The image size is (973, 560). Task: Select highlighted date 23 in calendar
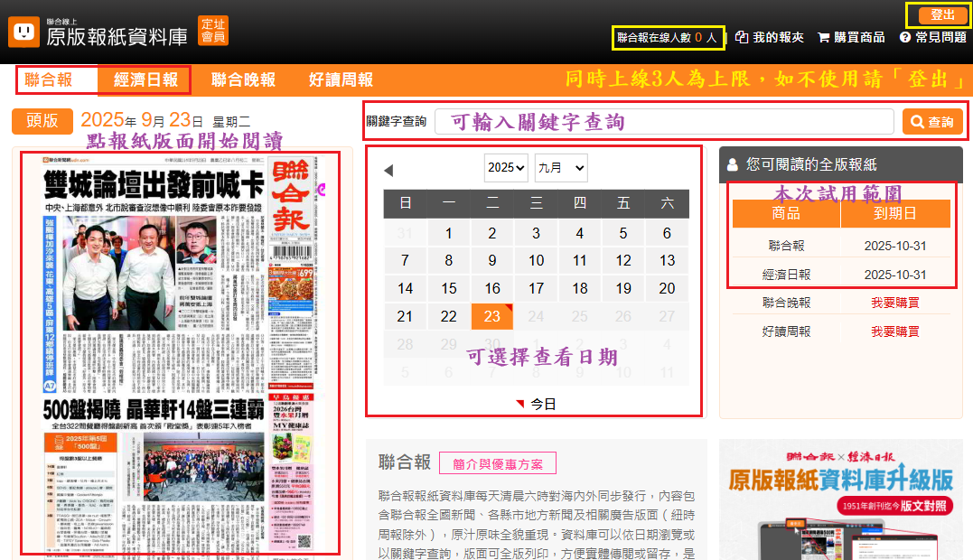[x=492, y=316]
